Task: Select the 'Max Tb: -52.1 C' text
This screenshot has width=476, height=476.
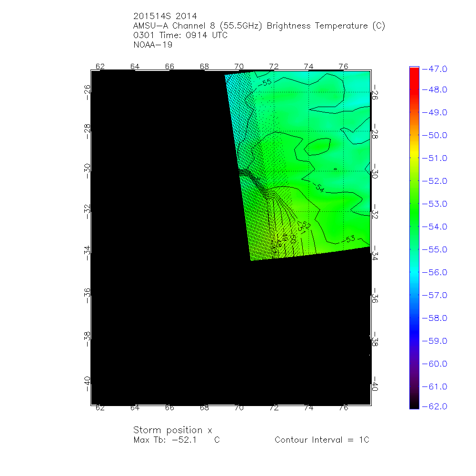Action: [177, 440]
